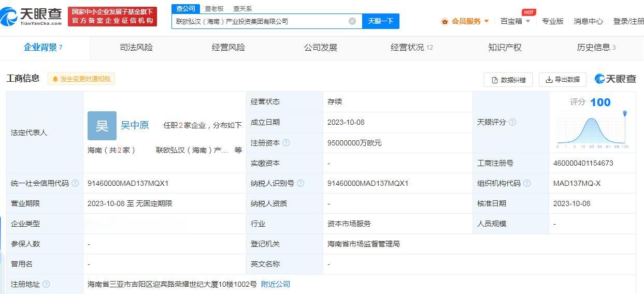Image resolution: width=644 pixels, height=294 pixels.
Task: Select the 知识产权 tab
Action: (505, 48)
